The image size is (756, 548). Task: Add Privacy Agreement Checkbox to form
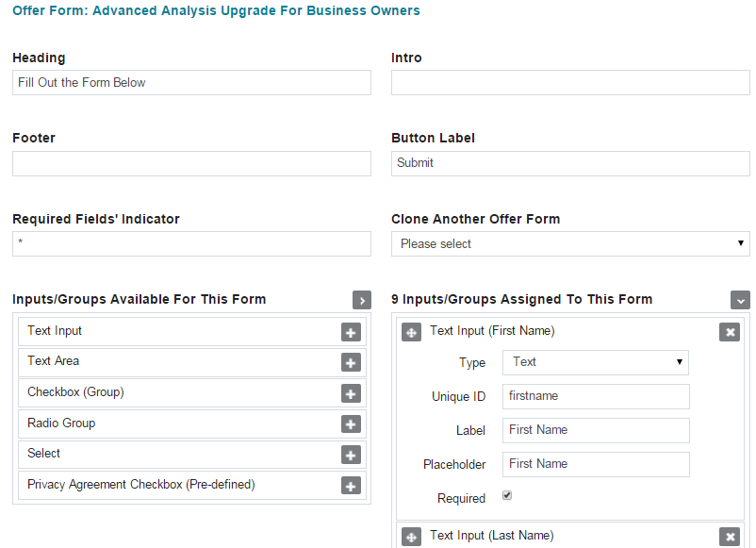click(x=351, y=486)
